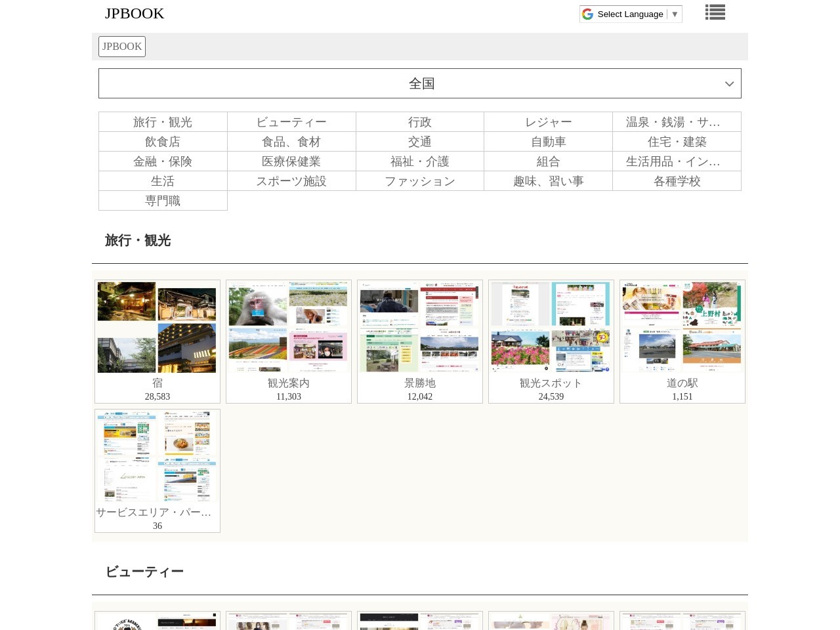This screenshot has height=630, width=840.
Task: Open the 全国 region dropdown
Action: 420,83
